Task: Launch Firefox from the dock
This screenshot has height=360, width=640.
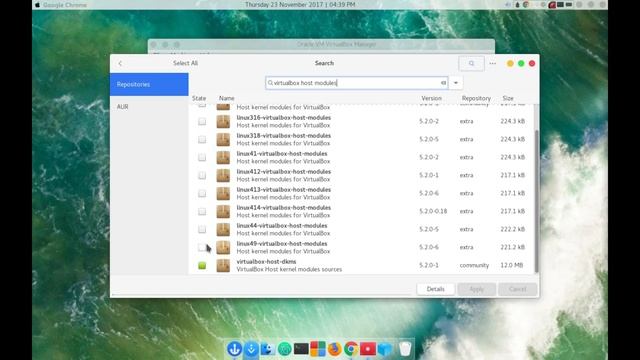Action: click(x=334, y=349)
